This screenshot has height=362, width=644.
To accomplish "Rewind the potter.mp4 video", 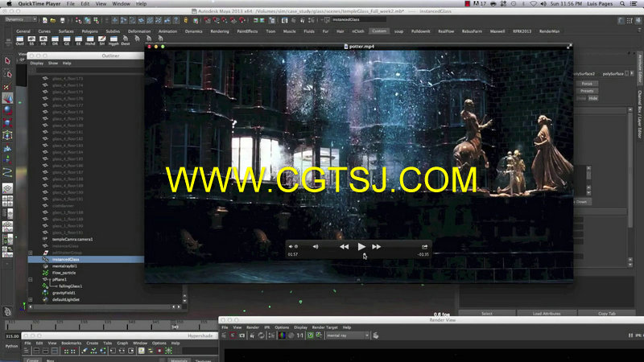I will point(345,247).
